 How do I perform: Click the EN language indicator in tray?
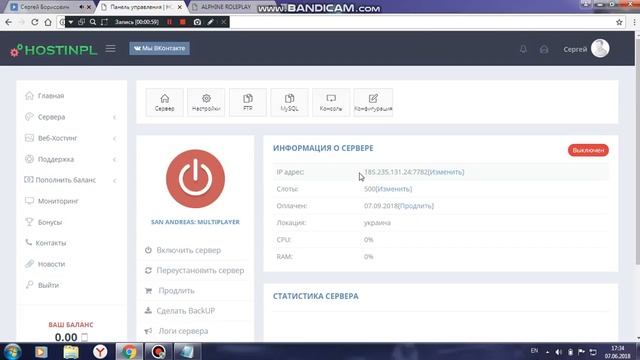pyautogui.click(x=534, y=351)
